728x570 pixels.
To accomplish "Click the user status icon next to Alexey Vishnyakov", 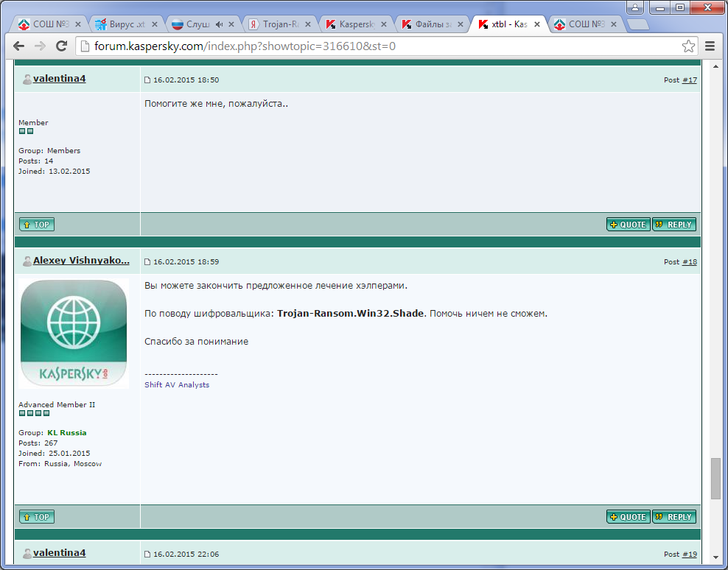I will (27, 261).
